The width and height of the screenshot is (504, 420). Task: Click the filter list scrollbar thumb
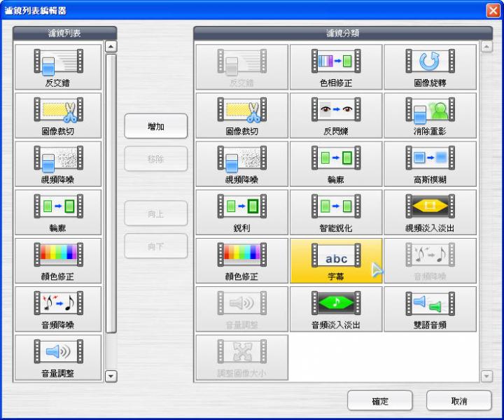click(111, 193)
